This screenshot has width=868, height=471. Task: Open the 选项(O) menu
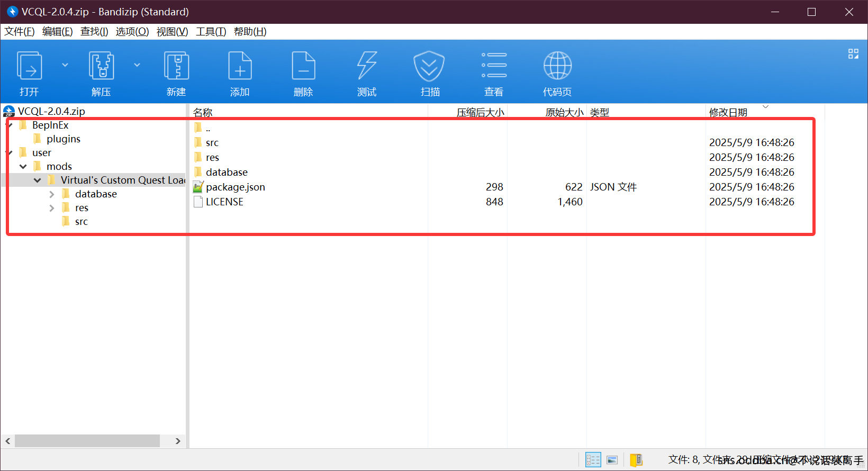(x=132, y=32)
